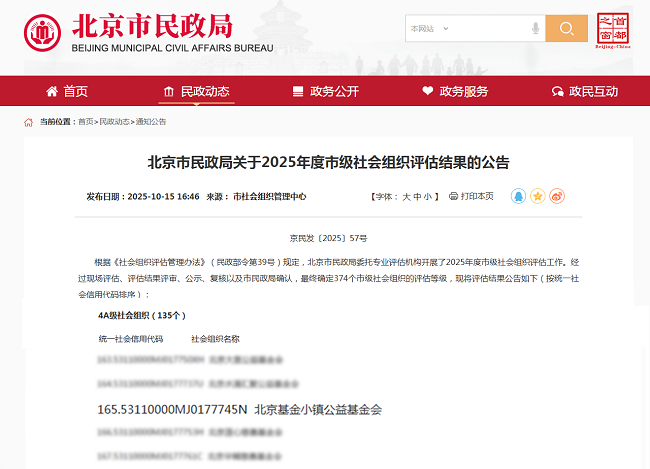Open the 首都之窗 red seal logo

(x=614, y=30)
